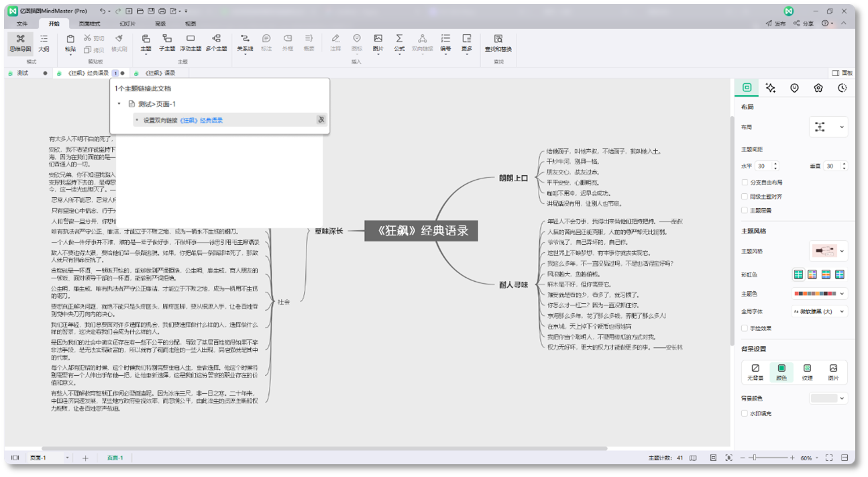Viewport: 868px width, 477px height.
Task: Open 查找和替换 find and replace
Action: coord(498,43)
